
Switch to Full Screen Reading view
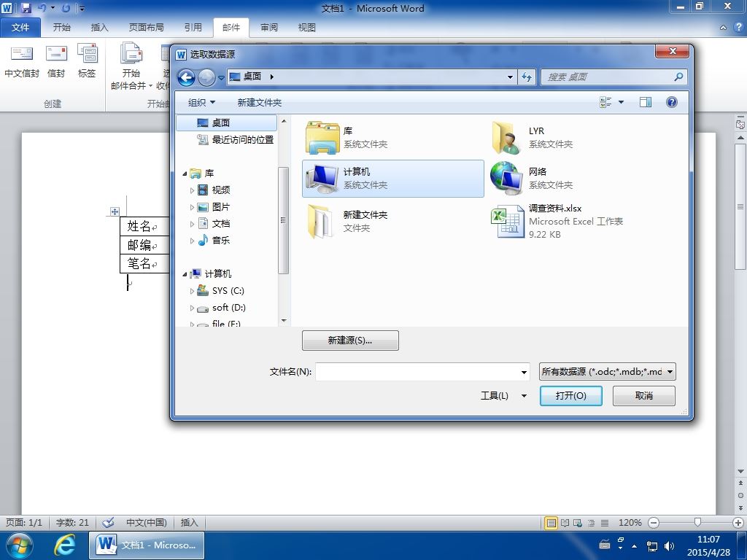tap(565, 523)
